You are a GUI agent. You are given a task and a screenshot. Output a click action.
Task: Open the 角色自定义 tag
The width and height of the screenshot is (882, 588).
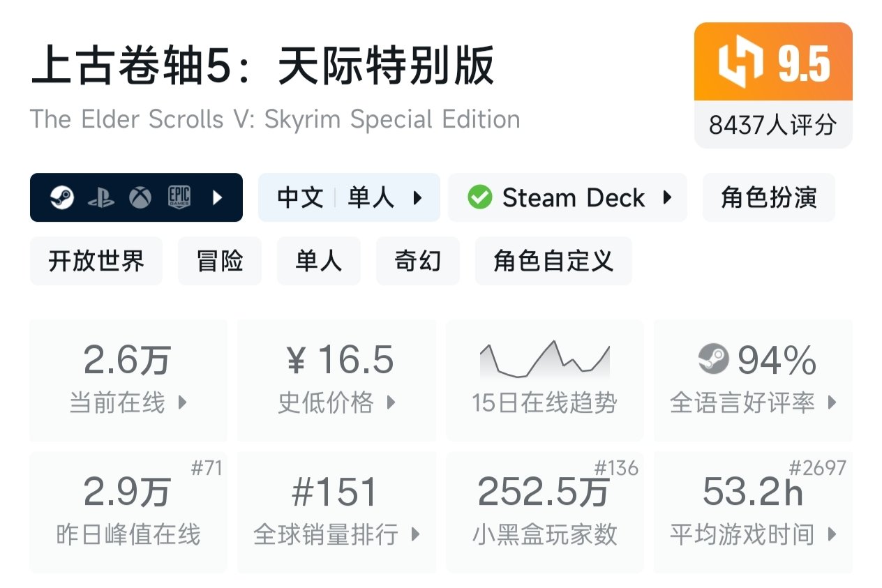553,261
